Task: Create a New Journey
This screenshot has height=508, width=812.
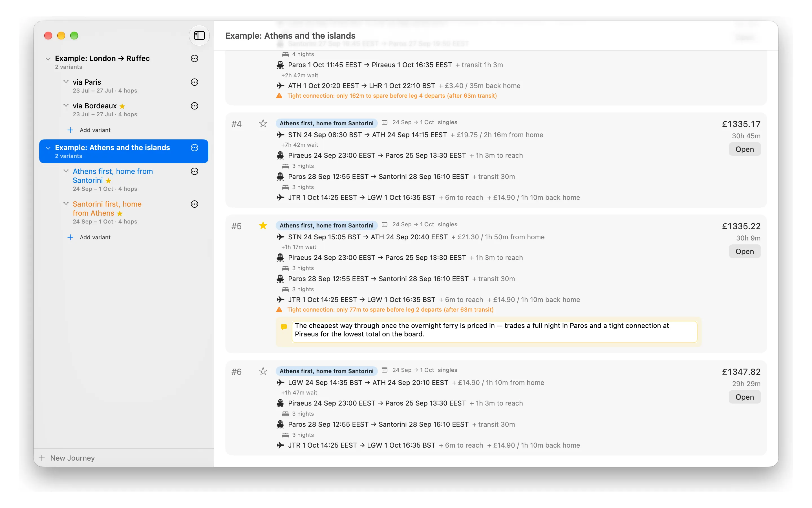Action: 67,458
